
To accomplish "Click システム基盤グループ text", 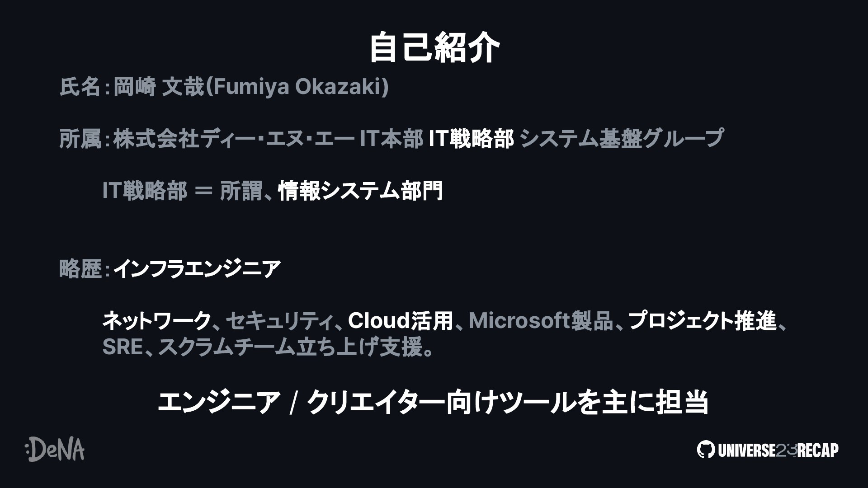I will [622, 139].
